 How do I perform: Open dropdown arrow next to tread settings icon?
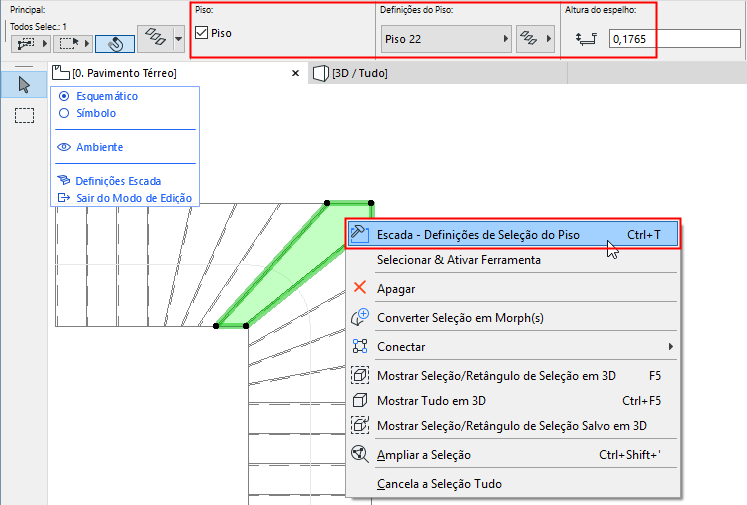coord(179,38)
